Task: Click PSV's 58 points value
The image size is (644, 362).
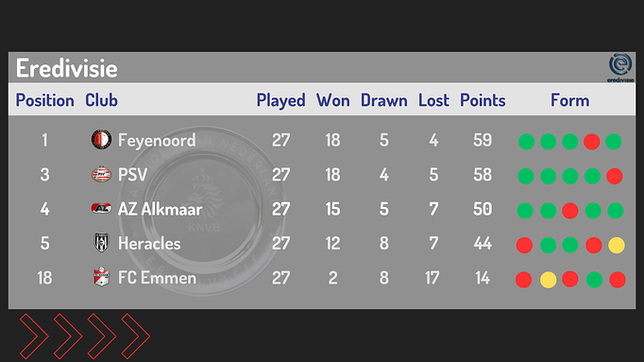Action: tap(483, 175)
